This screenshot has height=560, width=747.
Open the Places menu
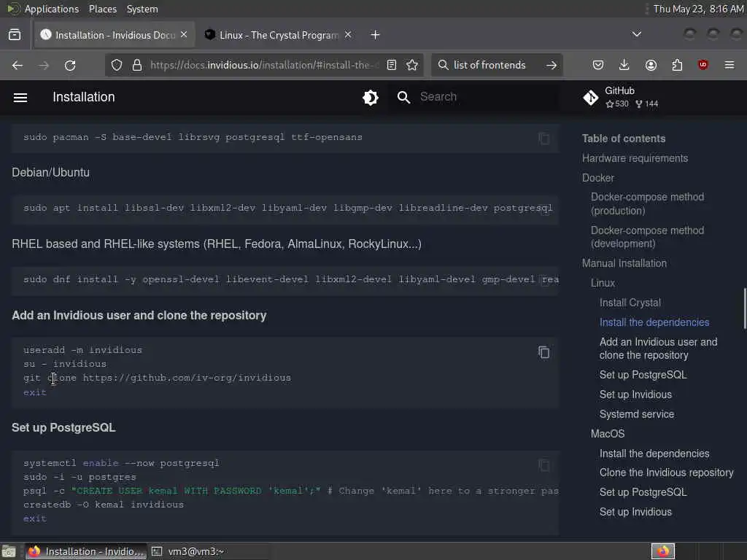click(102, 9)
